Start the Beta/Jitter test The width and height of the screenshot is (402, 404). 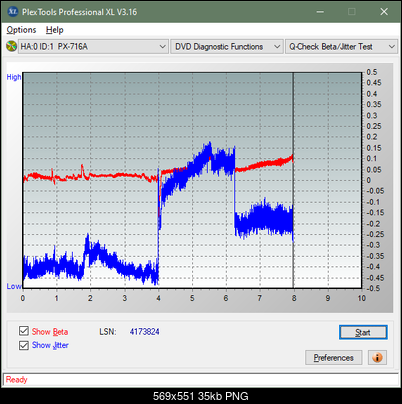click(363, 332)
